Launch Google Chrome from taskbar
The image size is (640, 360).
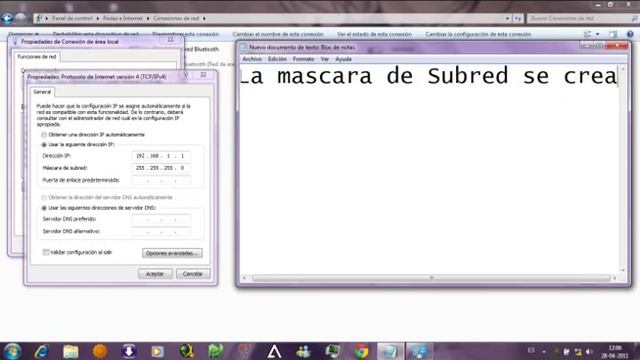(361, 351)
